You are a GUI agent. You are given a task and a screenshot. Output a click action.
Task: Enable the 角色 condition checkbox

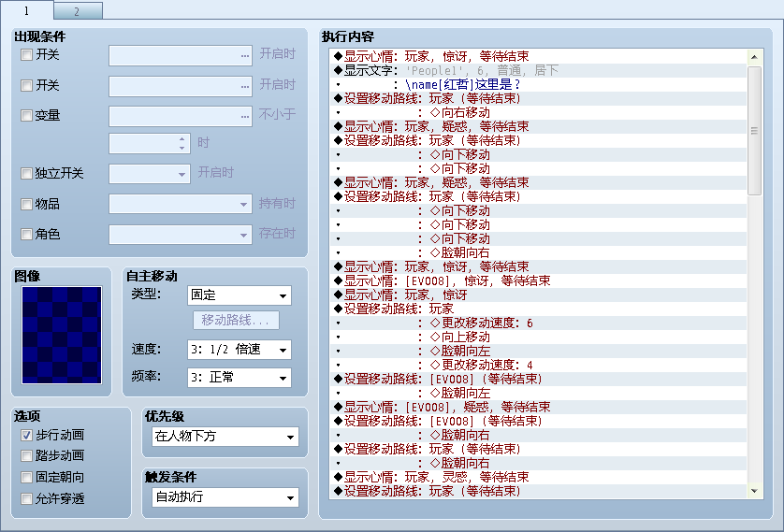click(x=26, y=234)
